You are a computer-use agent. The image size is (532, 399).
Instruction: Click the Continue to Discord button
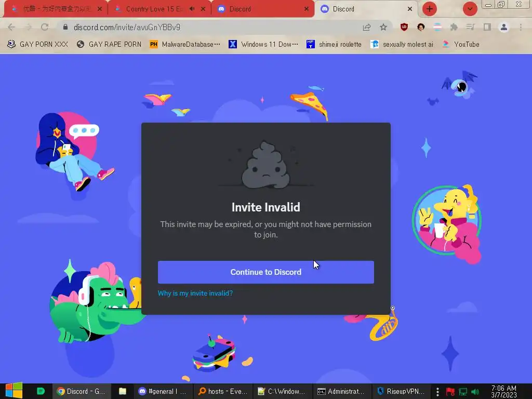point(265,272)
